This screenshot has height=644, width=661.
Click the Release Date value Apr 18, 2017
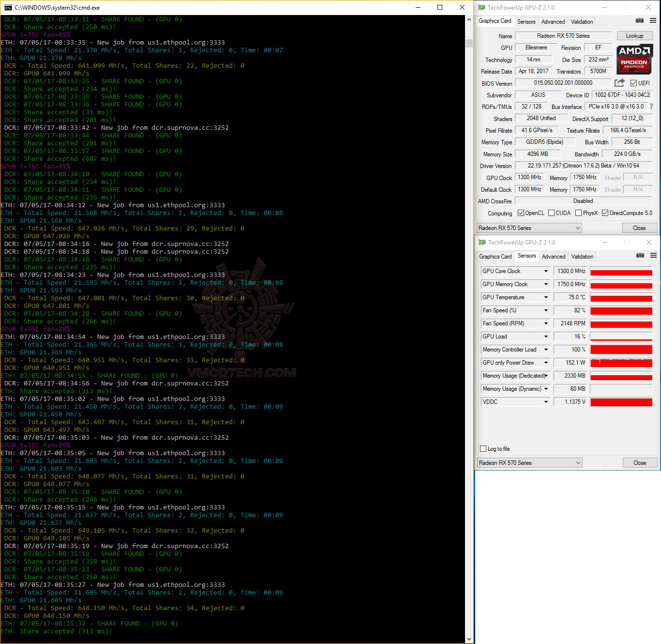(x=533, y=71)
